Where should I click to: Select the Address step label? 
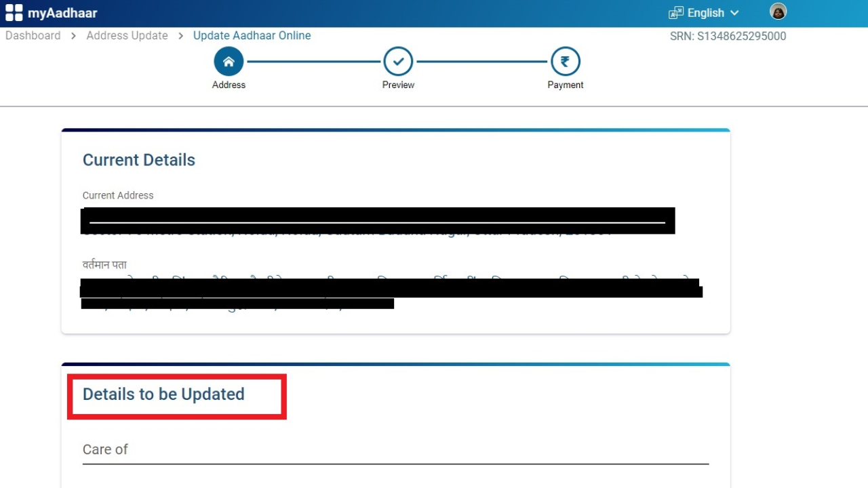point(229,85)
